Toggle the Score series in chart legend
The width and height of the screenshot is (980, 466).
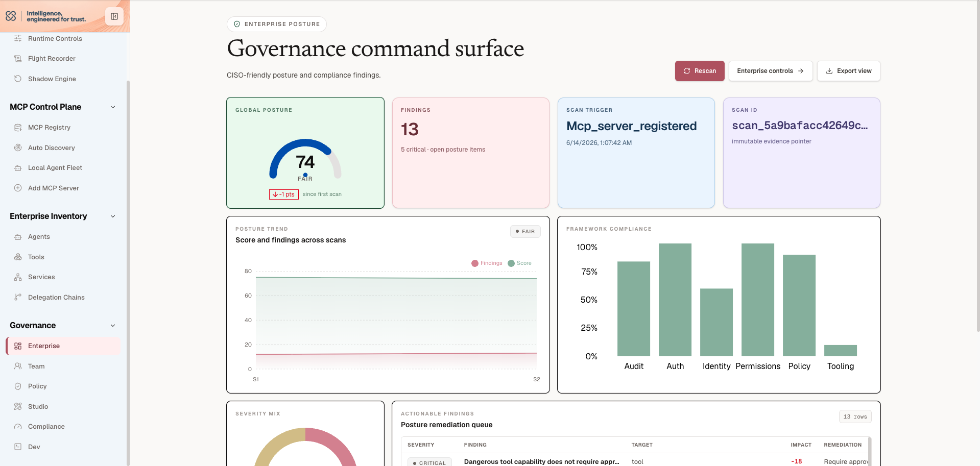pyautogui.click(x=519, y=263)
